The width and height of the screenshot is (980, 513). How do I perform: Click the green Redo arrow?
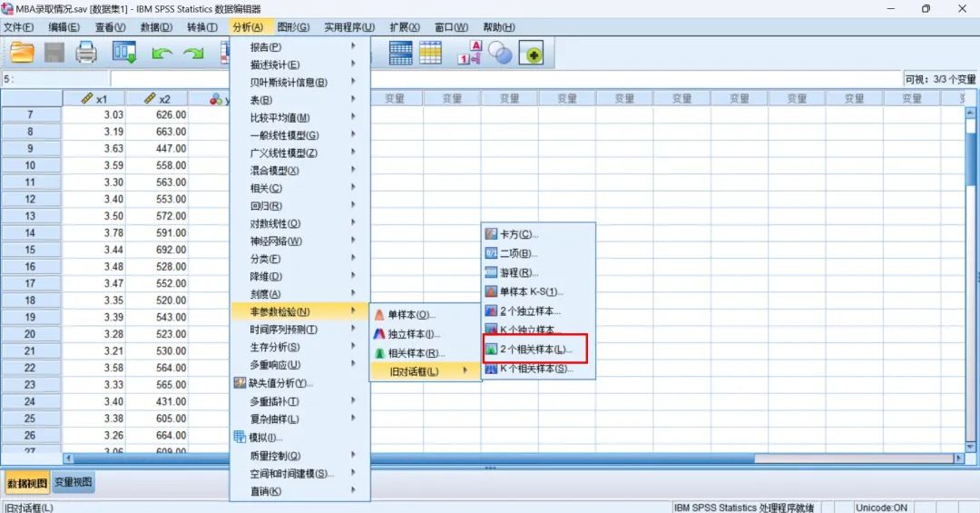(194, 54)
